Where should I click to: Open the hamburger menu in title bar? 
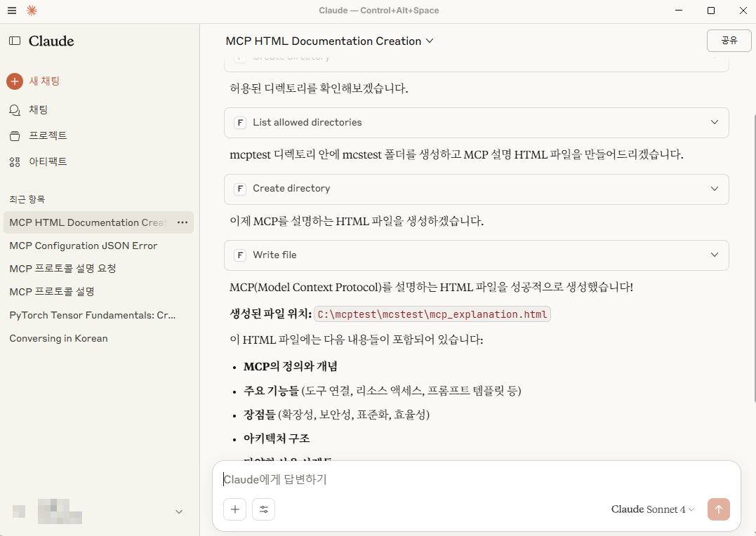pos(12,11)
